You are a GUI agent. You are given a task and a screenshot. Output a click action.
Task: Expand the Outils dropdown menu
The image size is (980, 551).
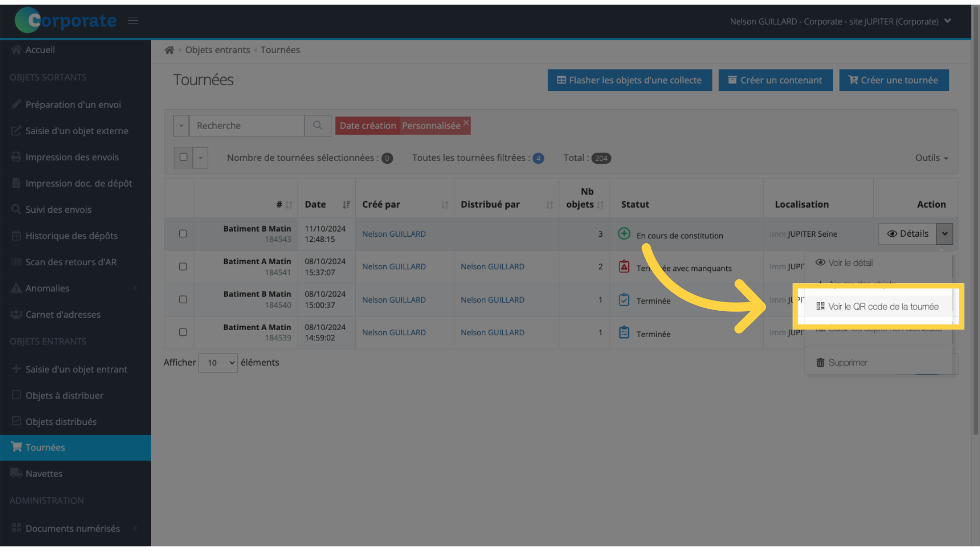pos(932,157)
